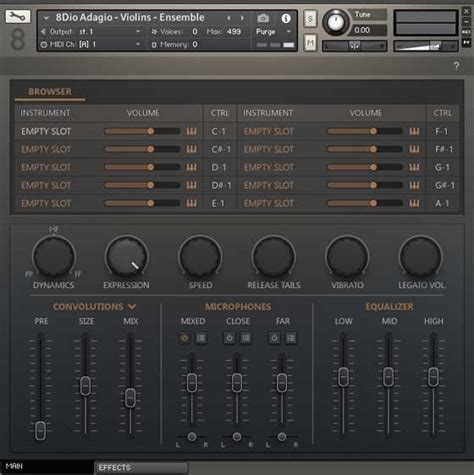Click keyboard icon in D#-1 slot row

(x=191, y=185)
